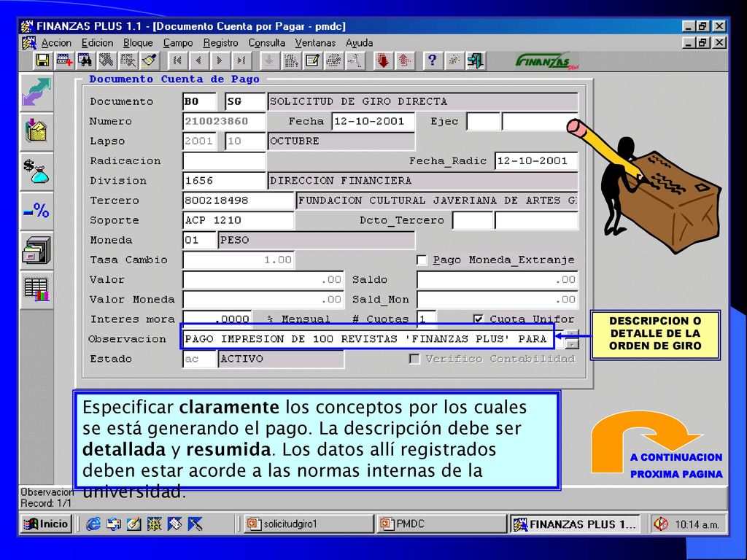This screenshot has height=560, width=747.
Task: Click the blue question mark help icon
Action: [x=432, y=61]
